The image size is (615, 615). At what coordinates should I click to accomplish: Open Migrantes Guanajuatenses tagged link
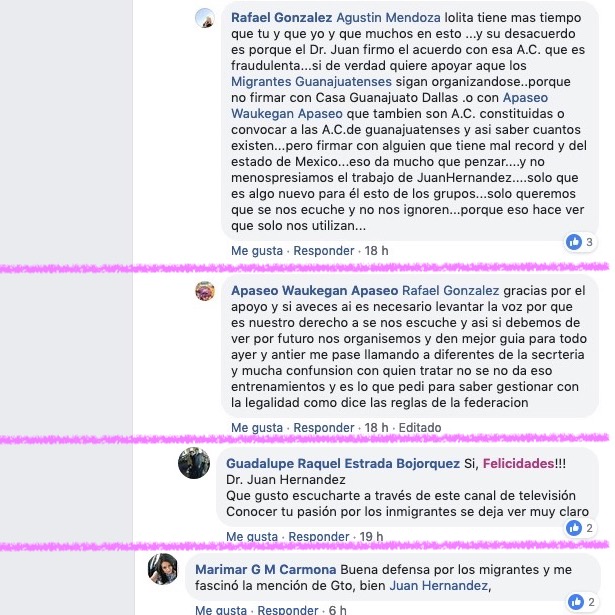[311, 82]
